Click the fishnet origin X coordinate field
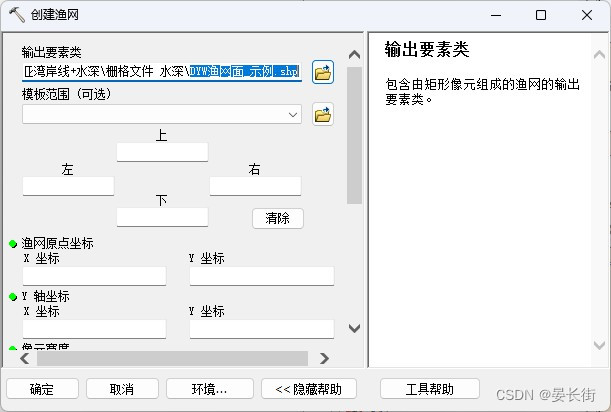 [94, 276]
